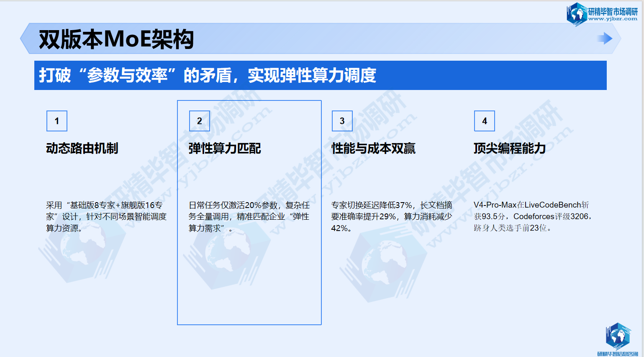
Task: Click the heading 顶尖编程能力
Action: point(510,148)
